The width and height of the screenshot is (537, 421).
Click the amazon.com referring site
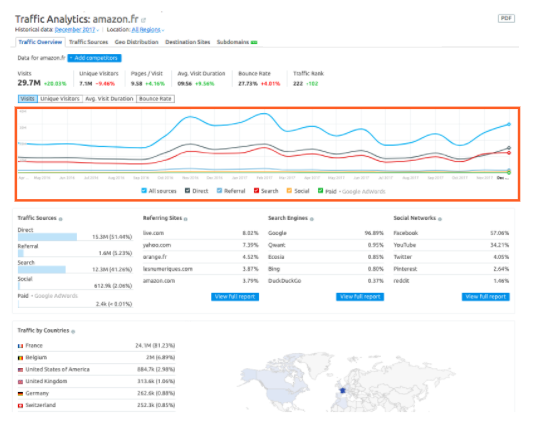pyautogui.click(x=159, y=281)
